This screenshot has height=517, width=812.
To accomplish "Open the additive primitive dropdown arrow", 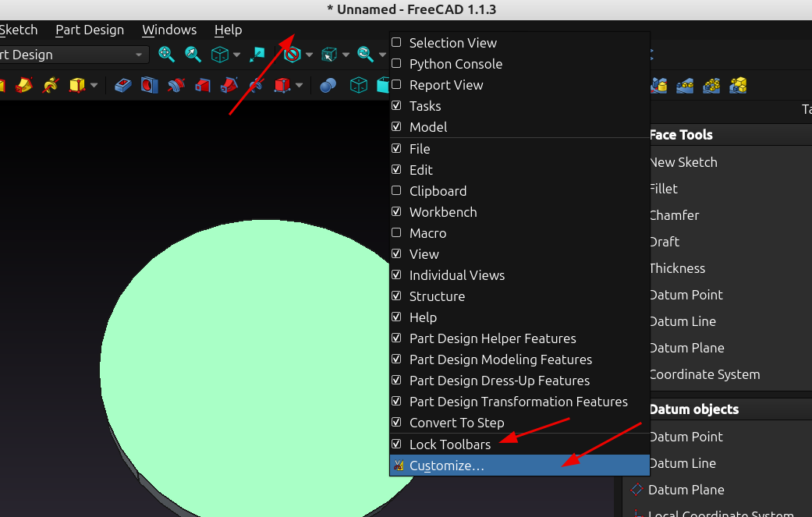I will click(x=94, y=86).
